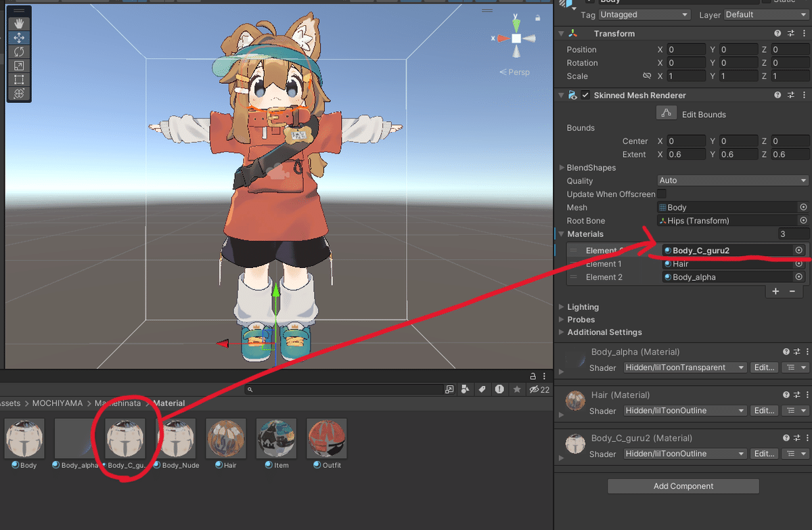Click Extent Y input field
The width and height of the screenshot is (812, 530).
(738, 154)
